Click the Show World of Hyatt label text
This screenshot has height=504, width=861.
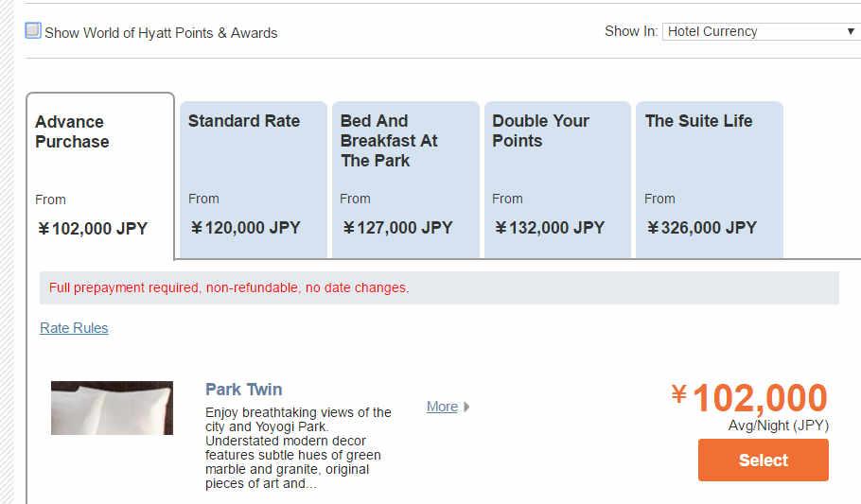click(x=161, y=32)
